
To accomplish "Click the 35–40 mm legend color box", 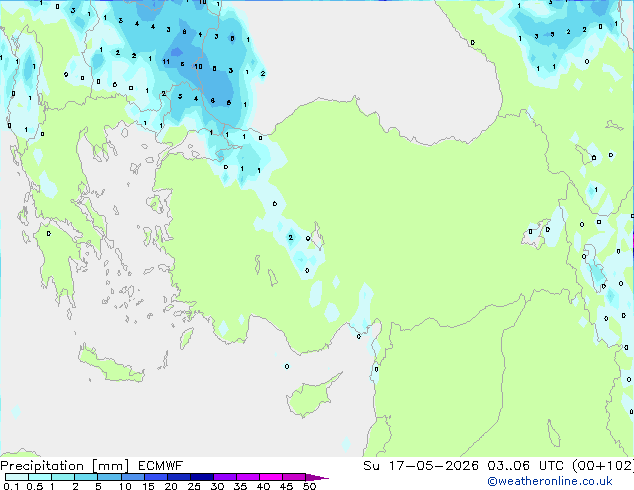I will [248, 477].
